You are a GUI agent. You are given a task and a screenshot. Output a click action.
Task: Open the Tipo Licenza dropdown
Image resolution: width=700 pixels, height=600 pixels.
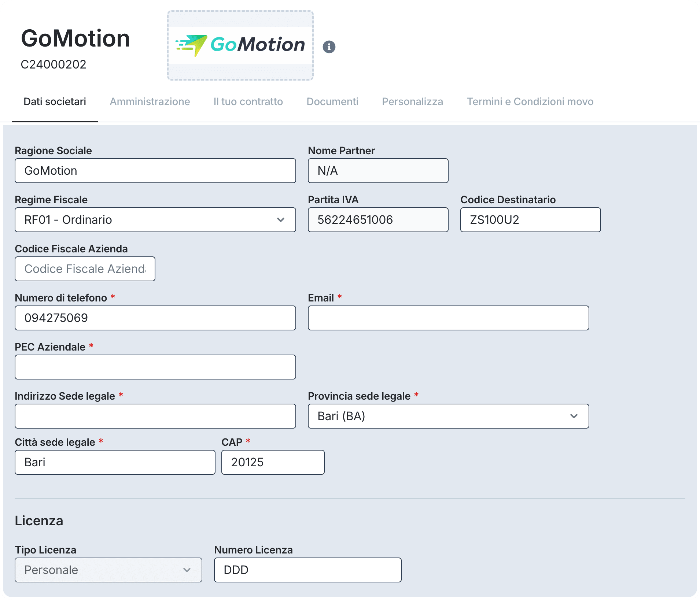[x=108, y=570]
